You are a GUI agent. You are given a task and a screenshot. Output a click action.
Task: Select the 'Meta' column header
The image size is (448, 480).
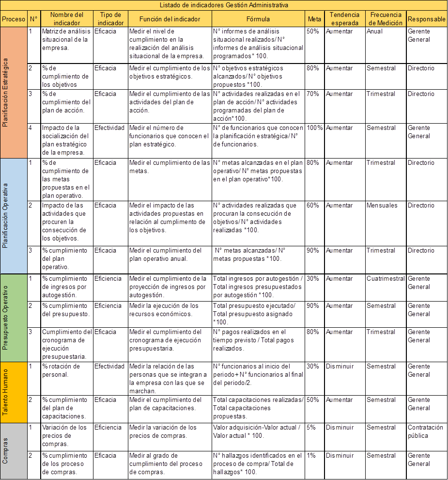314,19
